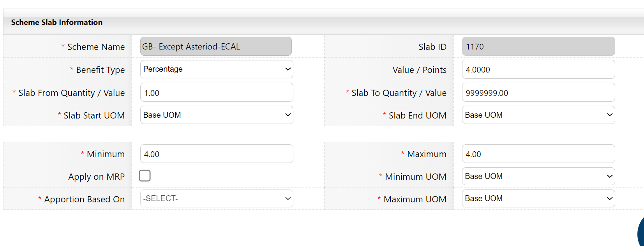The height and width of the screenshot is (246, 644).
Task: Click the Benefit Type label
Action: tap(101, 70)
